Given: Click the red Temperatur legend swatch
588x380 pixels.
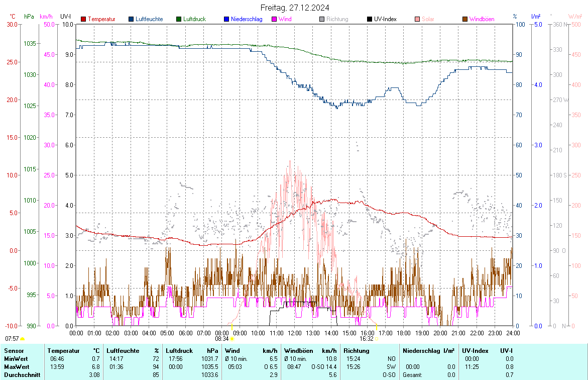Looking at the screenshot, I should click(x=83, y=20).
